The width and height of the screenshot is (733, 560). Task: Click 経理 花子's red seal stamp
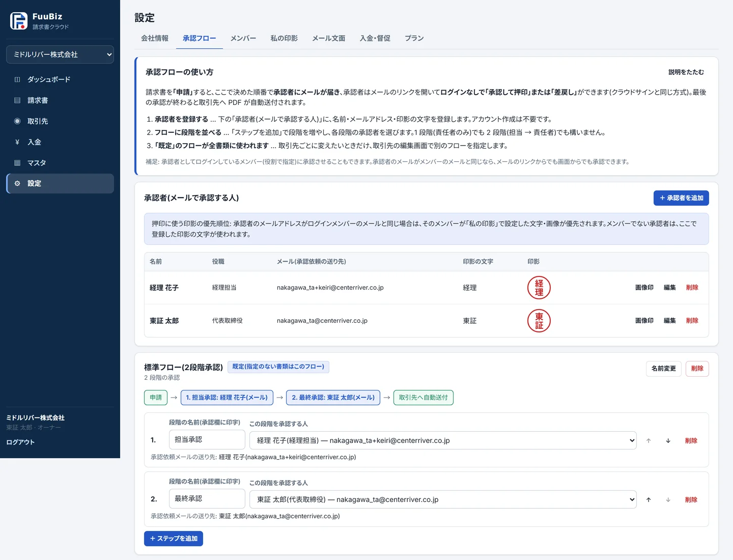coord(539,288)
